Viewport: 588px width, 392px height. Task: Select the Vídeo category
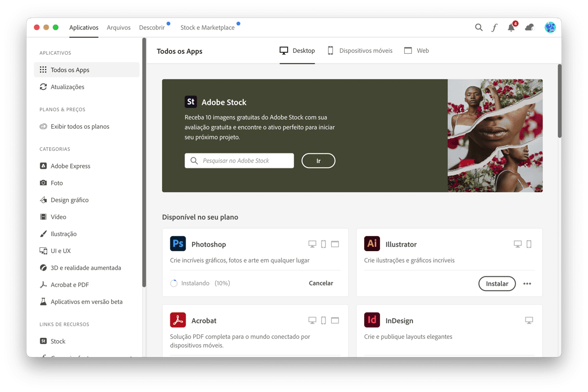(x=59, y=217)
